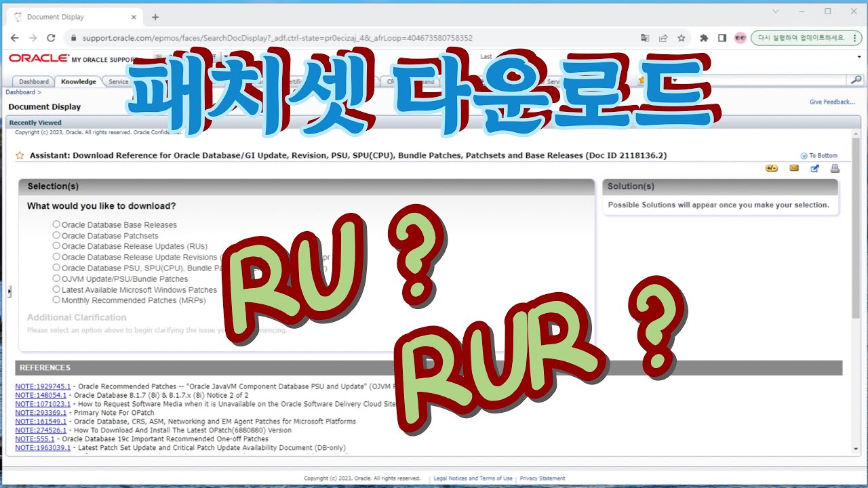868x488 pixels.
Task: Open NOTE:274526.1 reference link
Action: (x=41, y=430)
